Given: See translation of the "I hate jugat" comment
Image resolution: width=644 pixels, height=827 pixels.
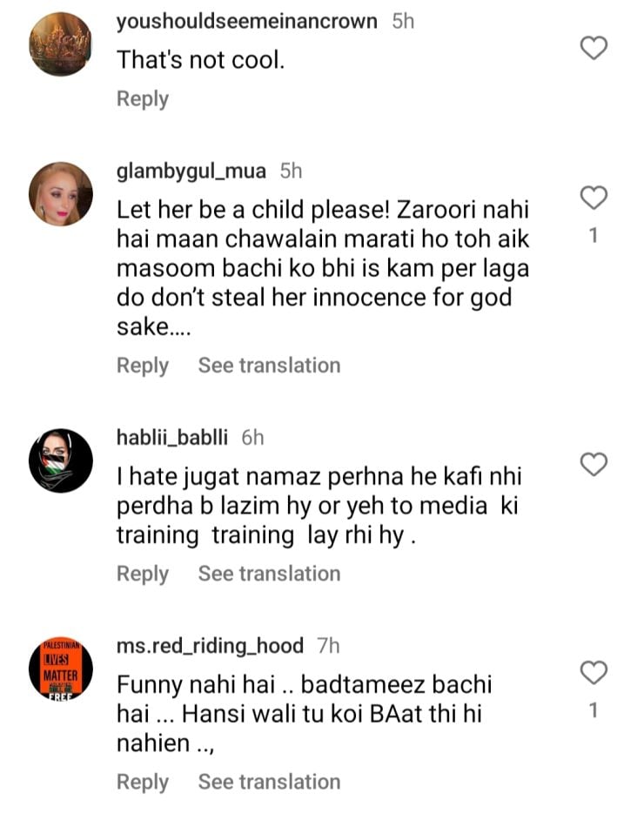Looking at the screenshot, I should 269,574.
